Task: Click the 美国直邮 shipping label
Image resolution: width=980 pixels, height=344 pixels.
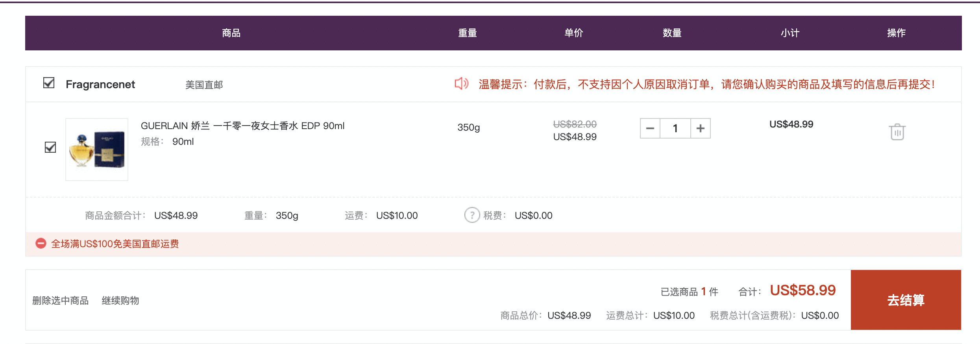Action: [204, 85]
